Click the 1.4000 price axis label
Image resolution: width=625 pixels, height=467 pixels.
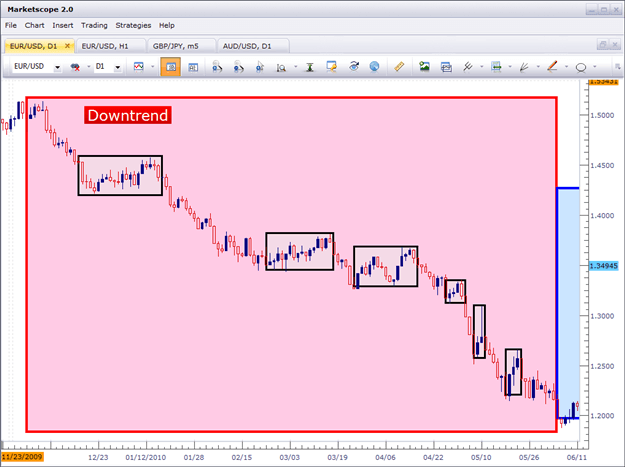point(602,216)
